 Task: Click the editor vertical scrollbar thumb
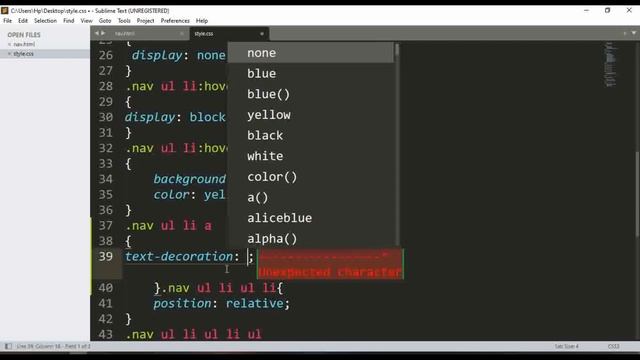pyautogui.click(x=638, y=194)
